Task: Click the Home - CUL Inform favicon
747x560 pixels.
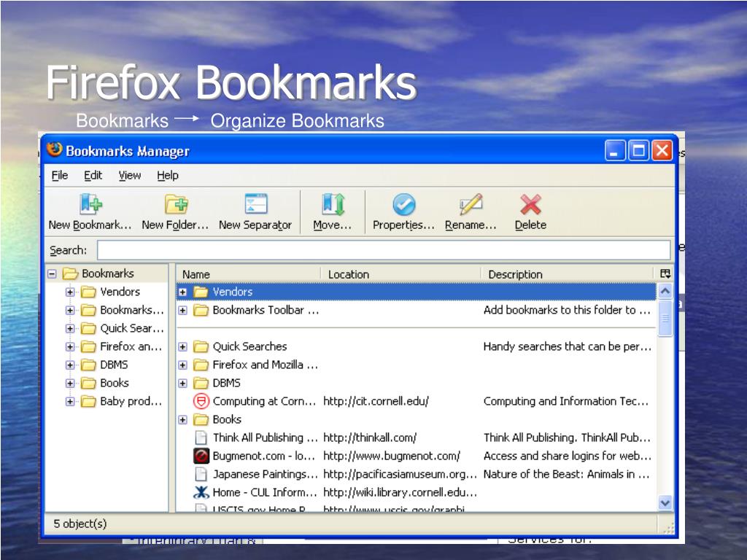Action: pyautogui.click(x=201, y=492)
